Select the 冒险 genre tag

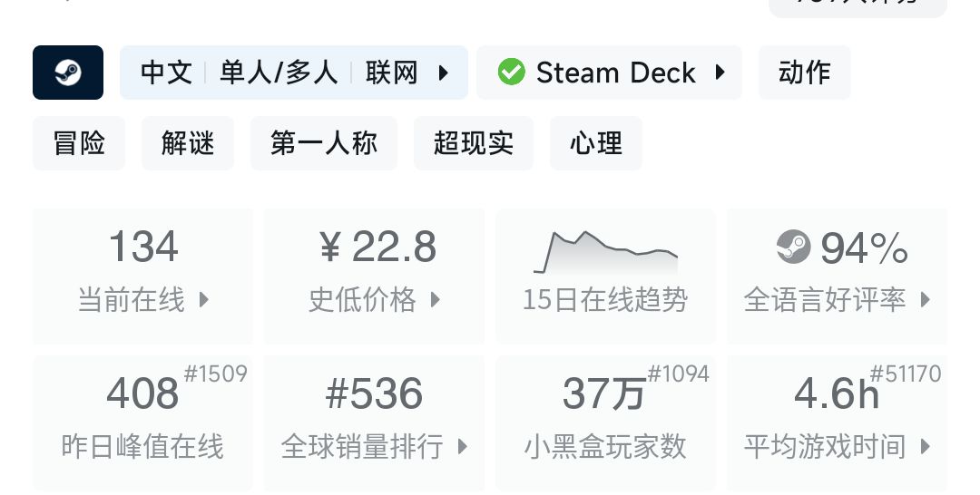pos(79,143)
